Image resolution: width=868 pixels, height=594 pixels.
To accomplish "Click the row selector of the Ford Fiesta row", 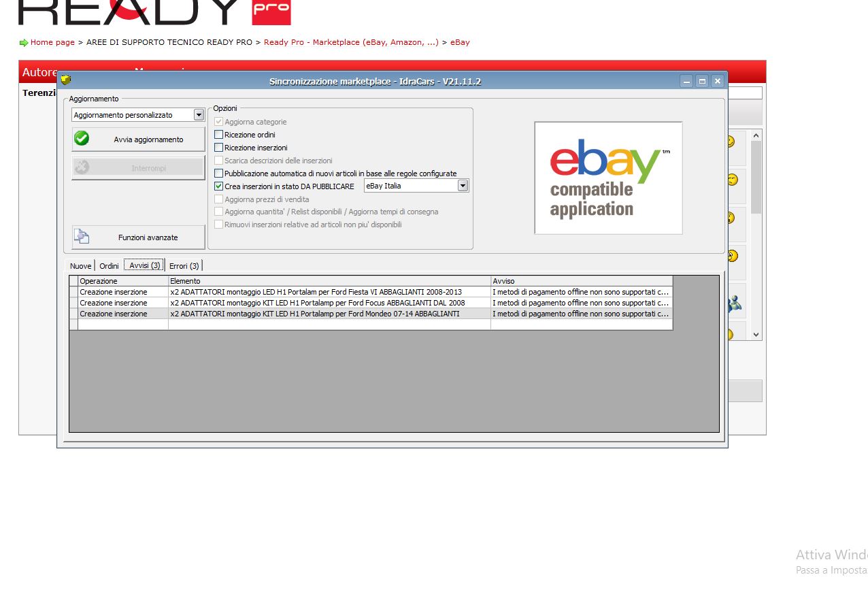I will pos(73,292).
